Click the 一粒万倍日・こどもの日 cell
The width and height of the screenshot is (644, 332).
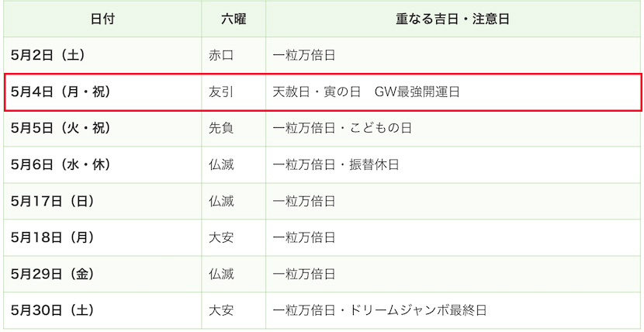pos(453,129)
